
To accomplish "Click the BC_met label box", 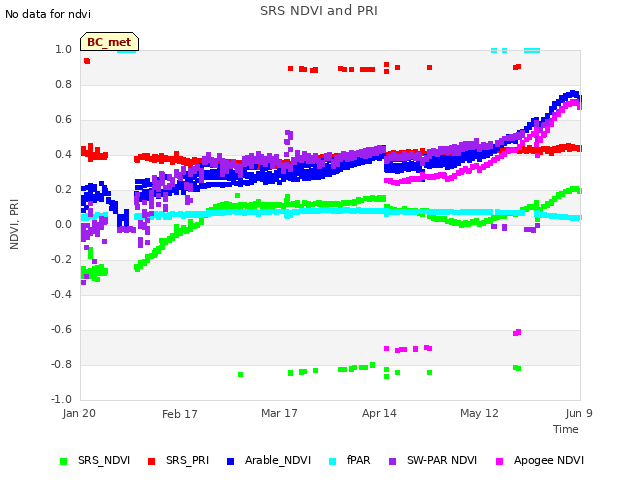I will click(x=109, y=42).
